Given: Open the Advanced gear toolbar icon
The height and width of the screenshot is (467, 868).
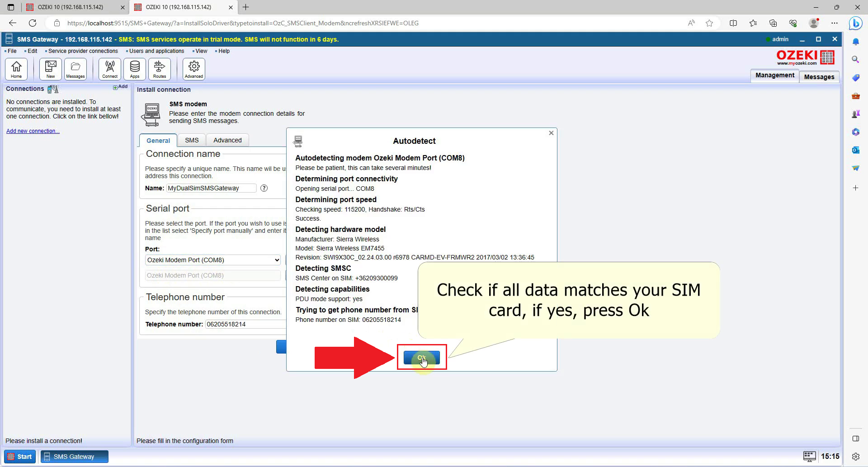Looking at the screenshot, I should [194, 69].
